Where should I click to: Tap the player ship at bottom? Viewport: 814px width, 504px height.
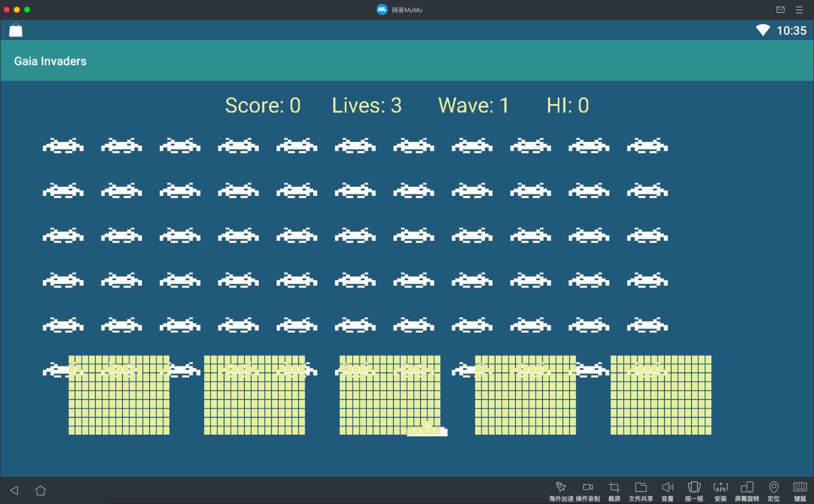pos(427,429)
